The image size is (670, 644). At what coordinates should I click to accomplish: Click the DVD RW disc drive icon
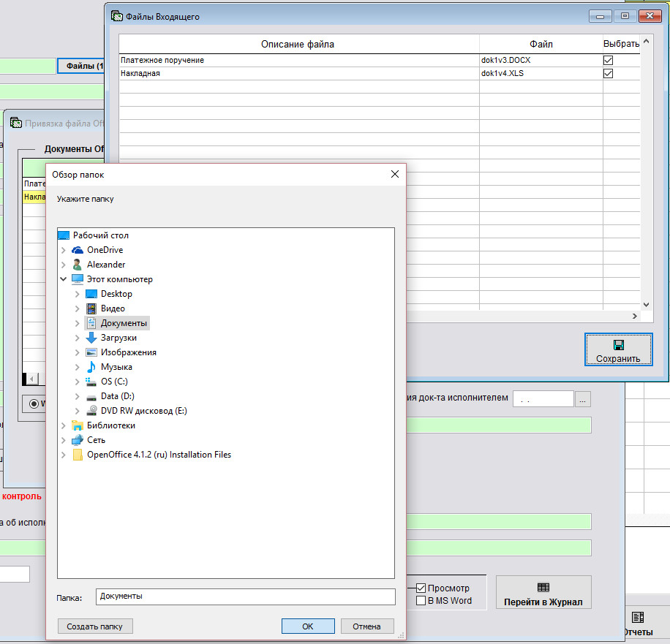pyautogui.click(x=91, y=411)
